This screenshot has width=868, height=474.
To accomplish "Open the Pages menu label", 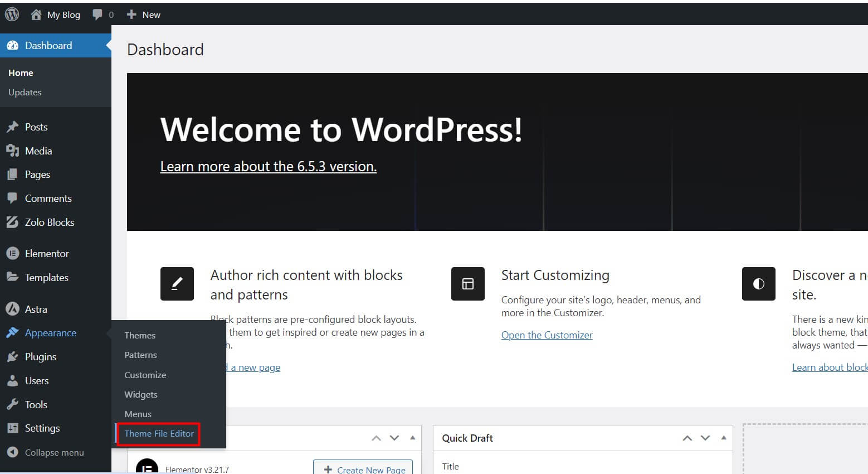I will (37, 175).
